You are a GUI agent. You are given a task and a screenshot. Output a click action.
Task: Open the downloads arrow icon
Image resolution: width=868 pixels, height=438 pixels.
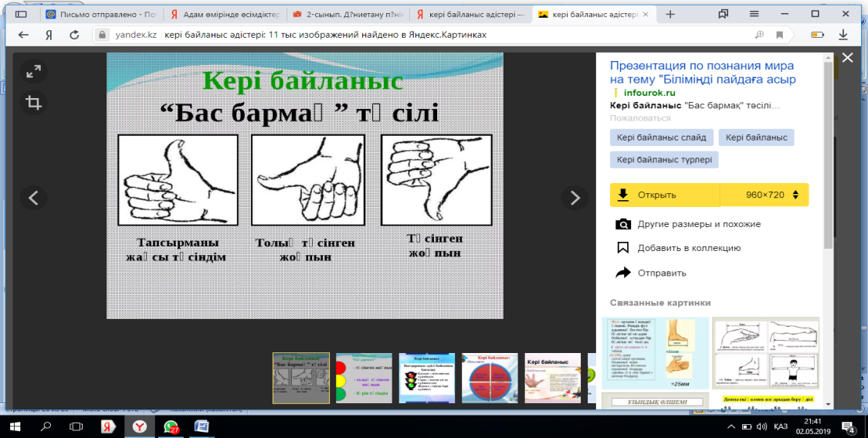pyautogui.click(x=843, y=35)
